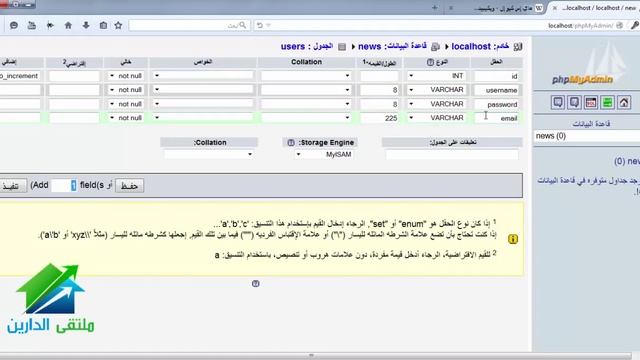Image resolution: width=640 pixels, height=360 pixels.
Task: Click the empty length input in the id row
Action: click(380, 76)
